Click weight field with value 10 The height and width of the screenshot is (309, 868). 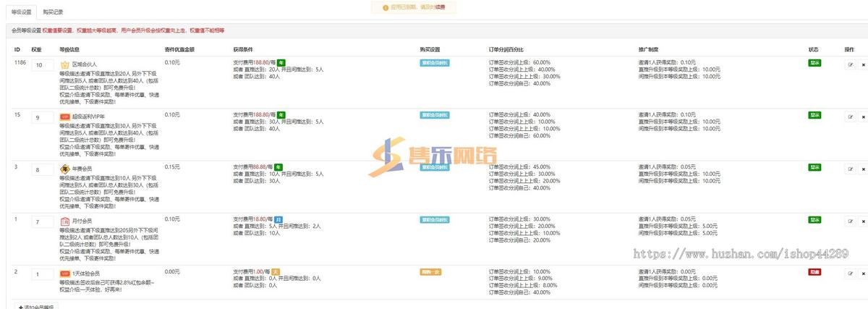tap(43, 65)
